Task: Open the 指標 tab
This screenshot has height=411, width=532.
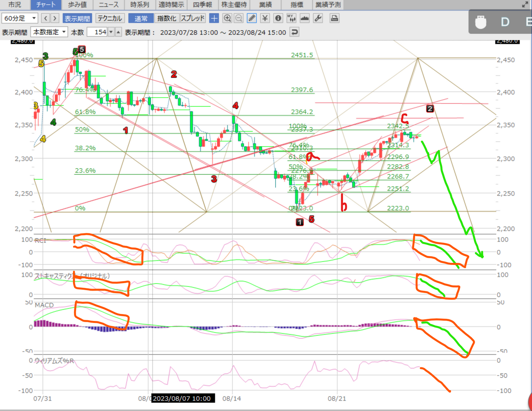Action: 297,5
